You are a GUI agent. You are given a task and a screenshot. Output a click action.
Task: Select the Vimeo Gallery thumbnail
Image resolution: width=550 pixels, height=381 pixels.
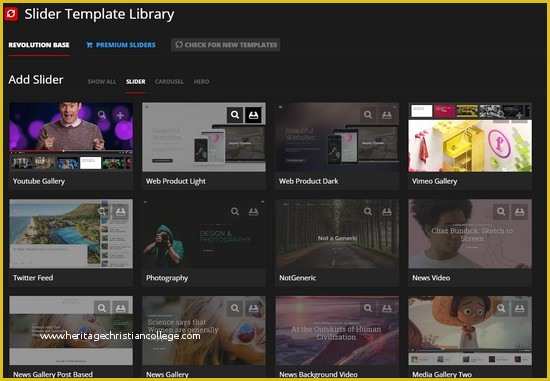(x=470, y=137)
